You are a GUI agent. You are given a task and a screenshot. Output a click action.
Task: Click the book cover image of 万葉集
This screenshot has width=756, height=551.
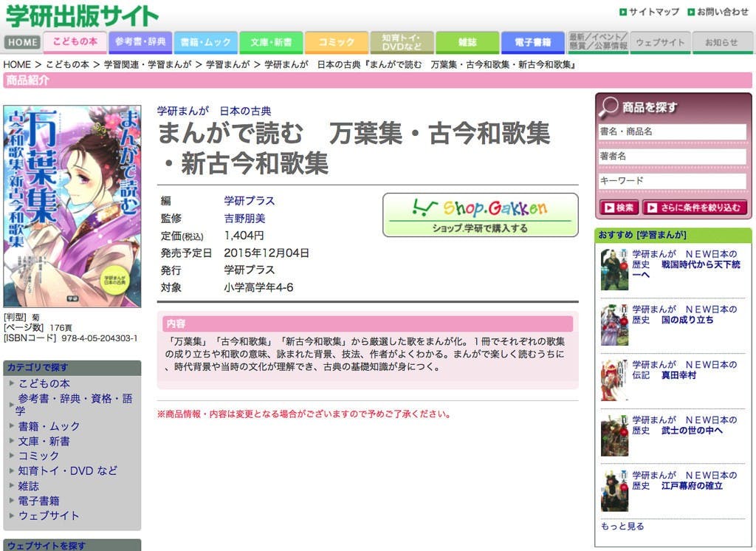click(x=72, y=206)
